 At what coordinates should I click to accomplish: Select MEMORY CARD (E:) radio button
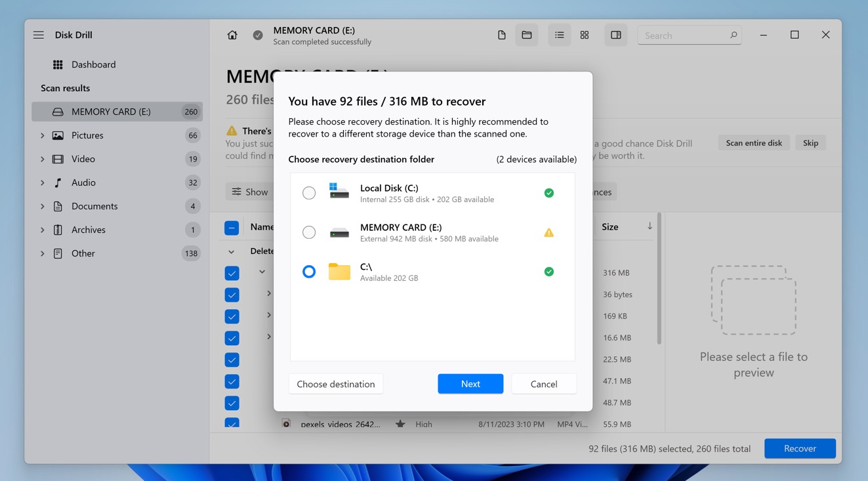coord(309,232)
